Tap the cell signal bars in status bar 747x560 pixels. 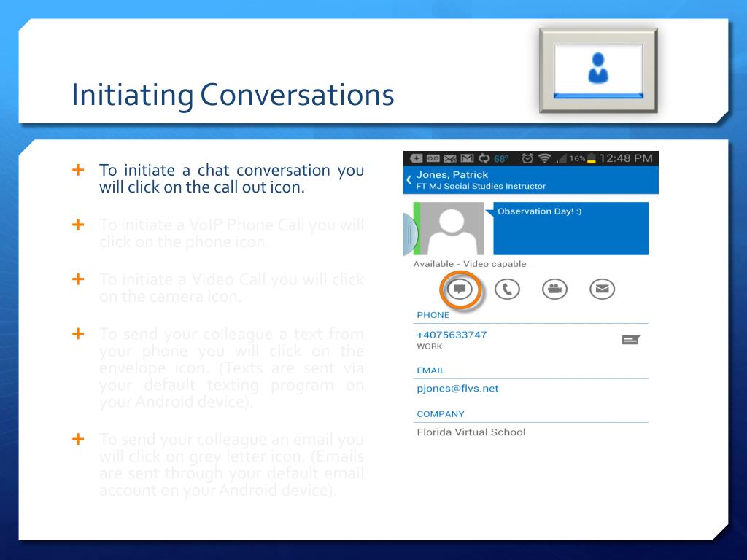click(560, 159)
